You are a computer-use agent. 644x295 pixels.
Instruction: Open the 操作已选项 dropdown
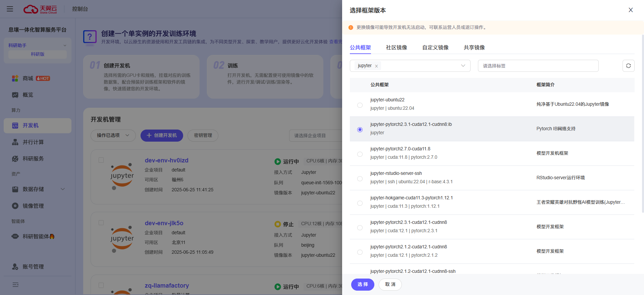coord(113,135)
